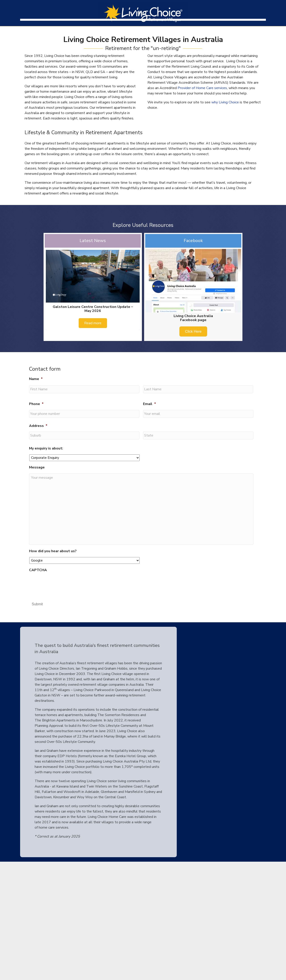This screenshot has width=286, height=980.
Task: Click the phone number input field
Action: (x=84, y=414)
